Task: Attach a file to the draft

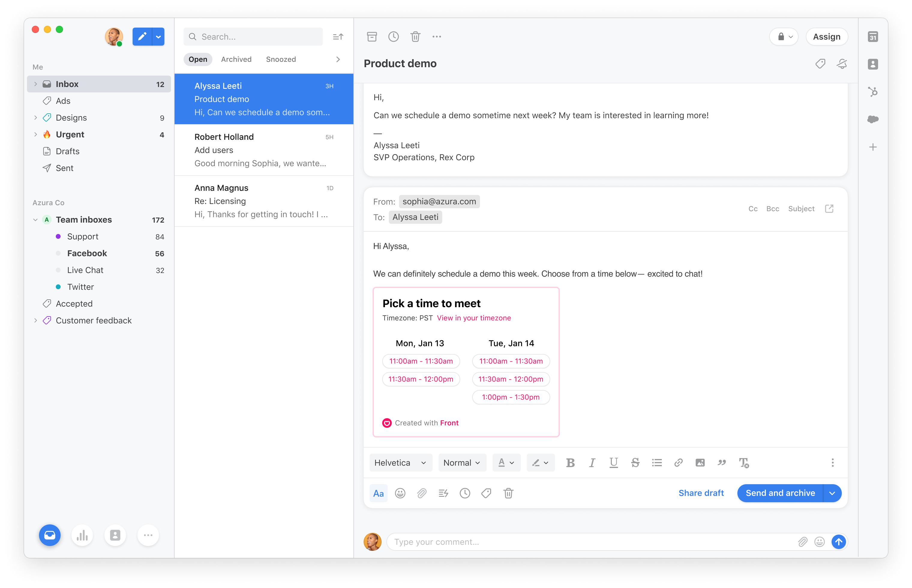Action: 421,493
